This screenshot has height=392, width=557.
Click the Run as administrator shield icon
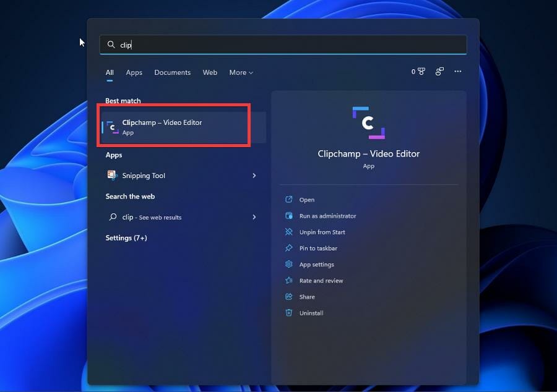pyautogui.click(x=289, y=216)
